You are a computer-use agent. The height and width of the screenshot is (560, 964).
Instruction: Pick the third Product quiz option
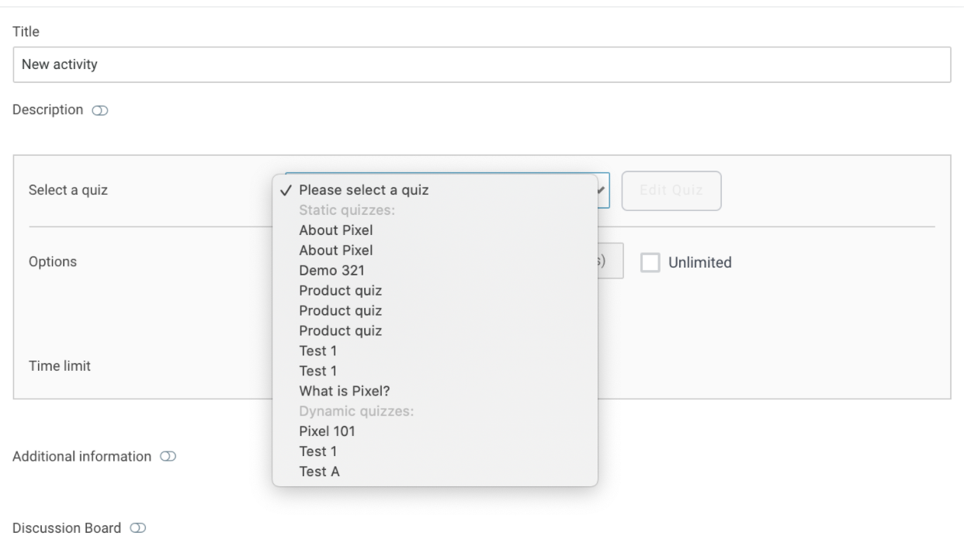pos(340,331)
